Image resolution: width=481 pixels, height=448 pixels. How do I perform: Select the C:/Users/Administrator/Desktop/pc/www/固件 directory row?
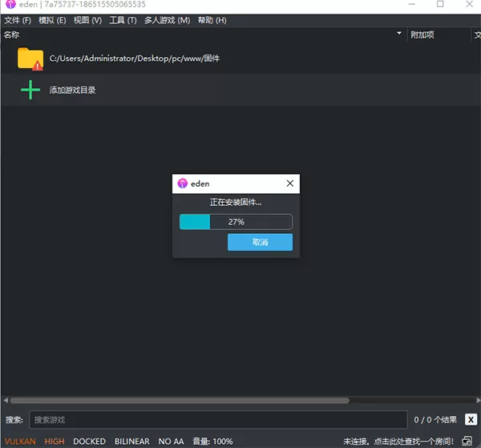pyautogui.click(x=240, y=59)
